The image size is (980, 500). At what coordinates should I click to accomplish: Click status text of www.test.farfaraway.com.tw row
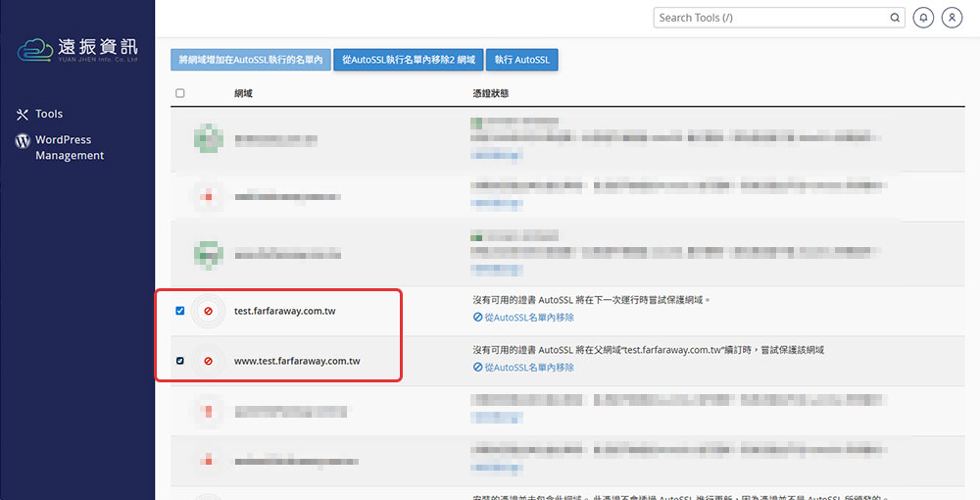pyautogui.click(x=648, y=350)
